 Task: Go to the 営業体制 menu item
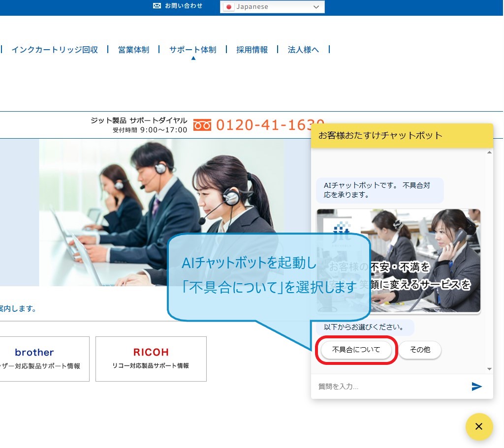click(133, 50)
